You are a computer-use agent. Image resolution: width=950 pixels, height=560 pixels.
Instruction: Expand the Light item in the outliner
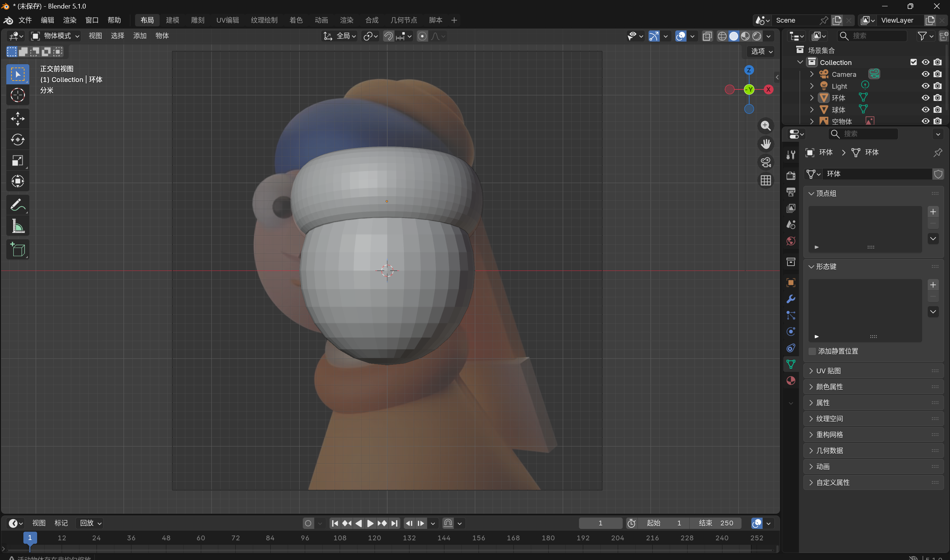[x=812, y=86]
